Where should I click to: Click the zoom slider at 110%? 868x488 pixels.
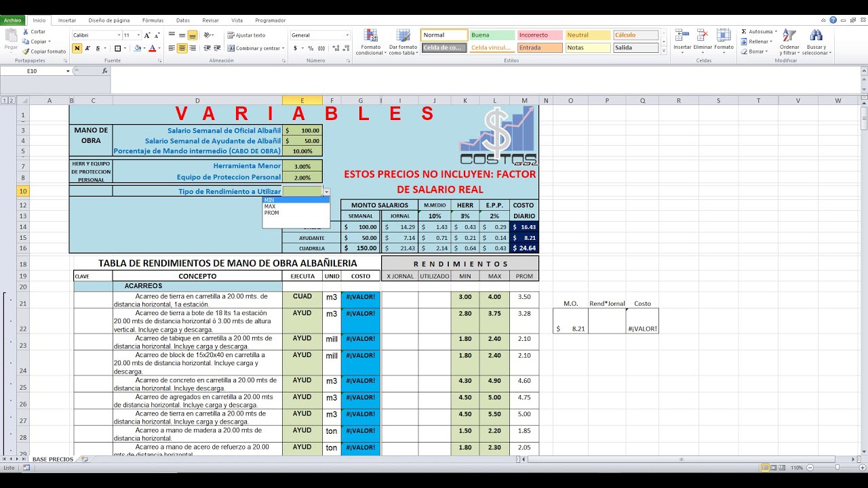837,468
